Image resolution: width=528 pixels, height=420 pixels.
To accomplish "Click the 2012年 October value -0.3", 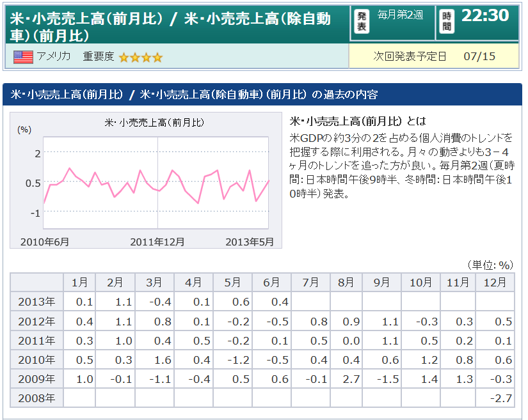I will (427, 322).
